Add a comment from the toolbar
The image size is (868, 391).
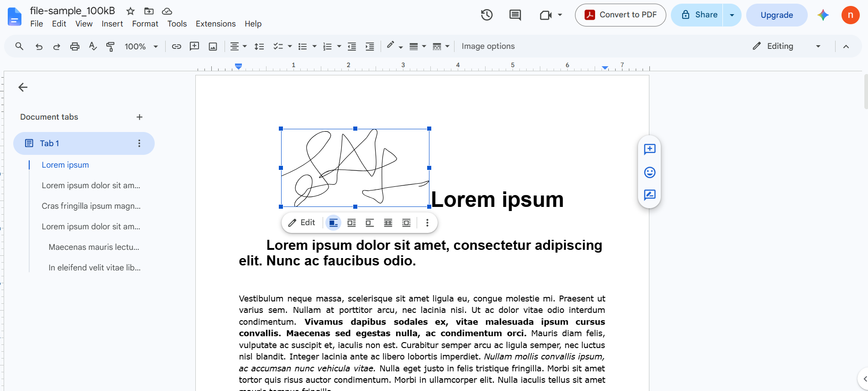tap(194, 46)
